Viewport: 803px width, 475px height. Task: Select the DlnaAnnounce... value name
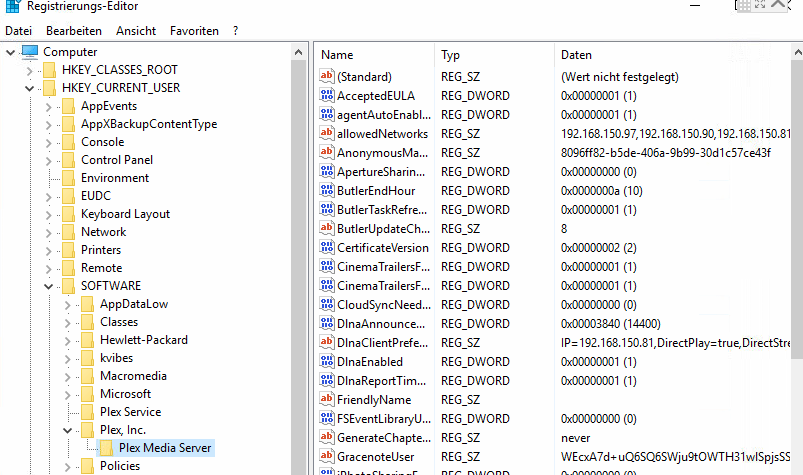(381, 324)
